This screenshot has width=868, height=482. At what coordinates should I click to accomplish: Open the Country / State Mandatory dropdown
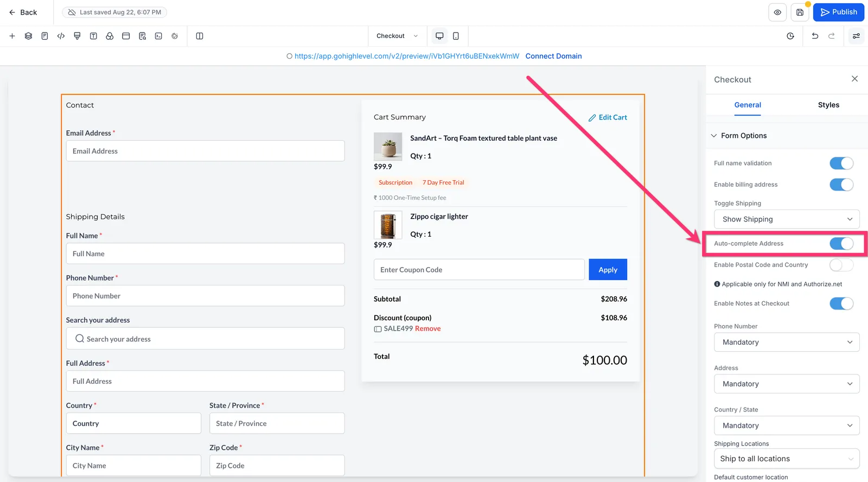tap(787, 426)
